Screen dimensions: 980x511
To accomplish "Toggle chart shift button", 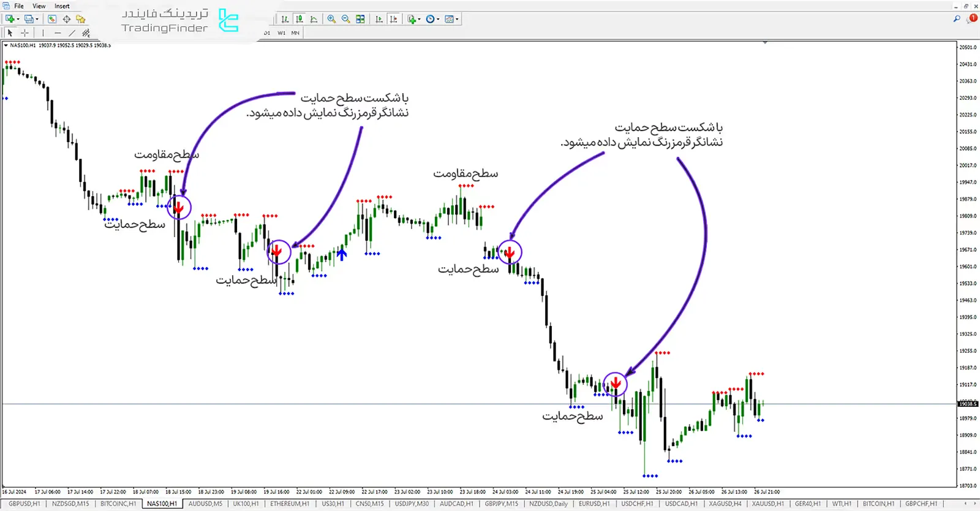I will [x=393, y=19].
